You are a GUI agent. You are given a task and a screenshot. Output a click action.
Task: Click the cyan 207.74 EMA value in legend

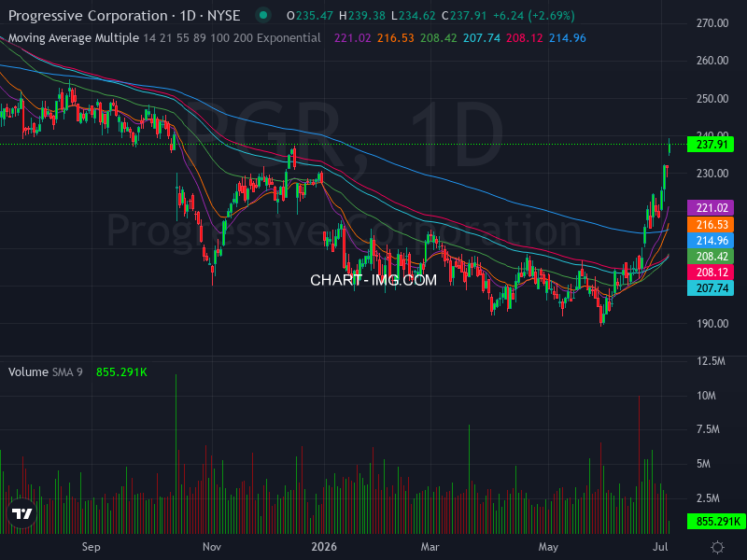pyautogui.click(x=482, y=38)
